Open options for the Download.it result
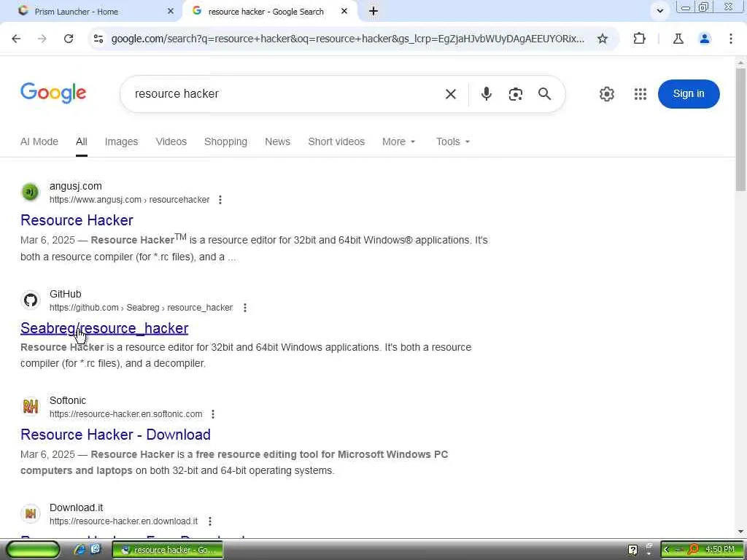The height and width of the screenshot is (560, 747). pos(210,521)
